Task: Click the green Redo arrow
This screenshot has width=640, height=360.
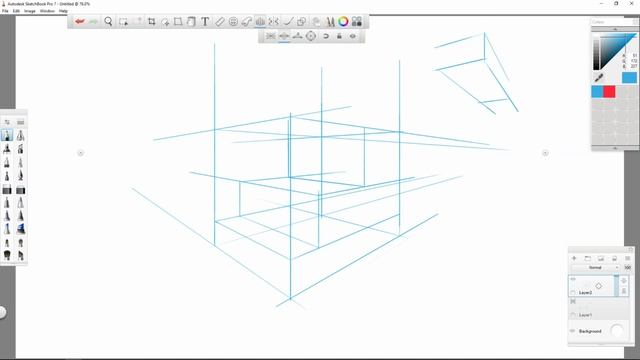Action: pyautogui.click(x=93, y=21)
